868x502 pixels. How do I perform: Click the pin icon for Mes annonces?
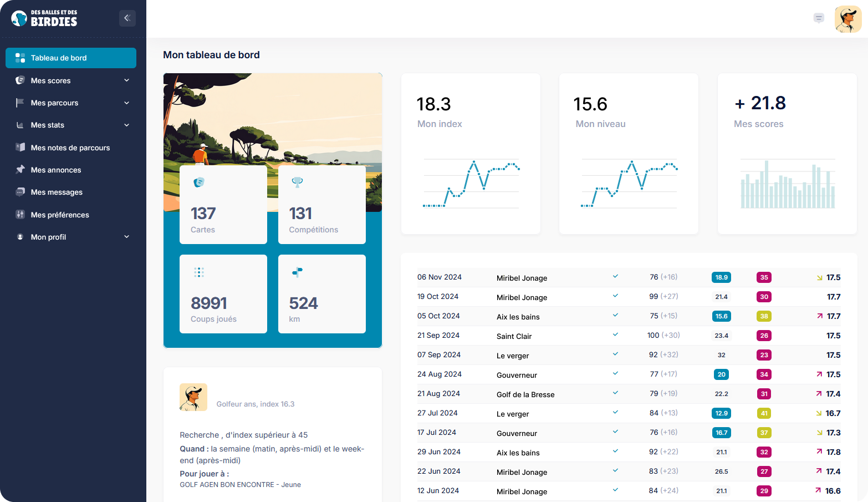point(20,170)
